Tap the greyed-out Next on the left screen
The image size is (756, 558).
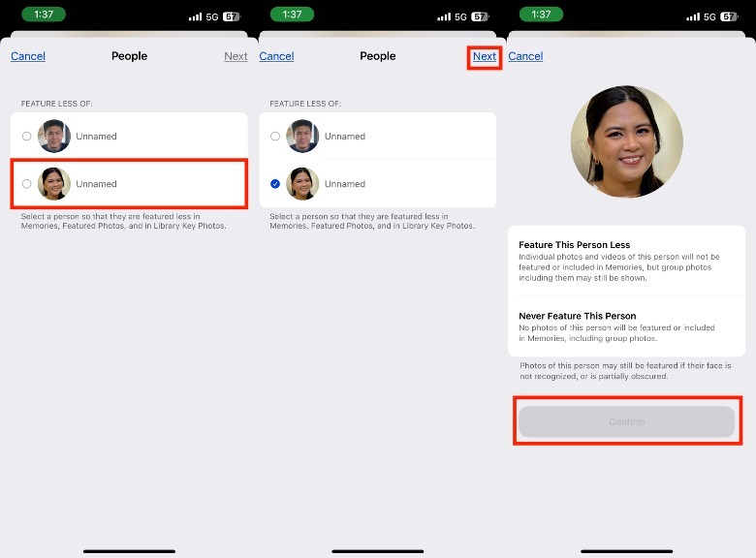click(x=236, y=56)
